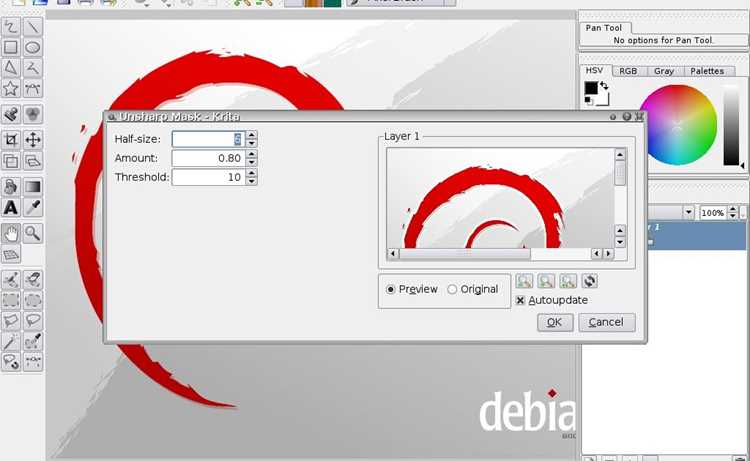Select the Gradient tool
Viewport: 750px width, 461px height.
(x=33, y=187)
